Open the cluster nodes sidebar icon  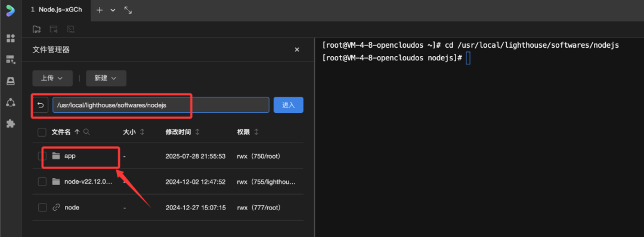11,102
